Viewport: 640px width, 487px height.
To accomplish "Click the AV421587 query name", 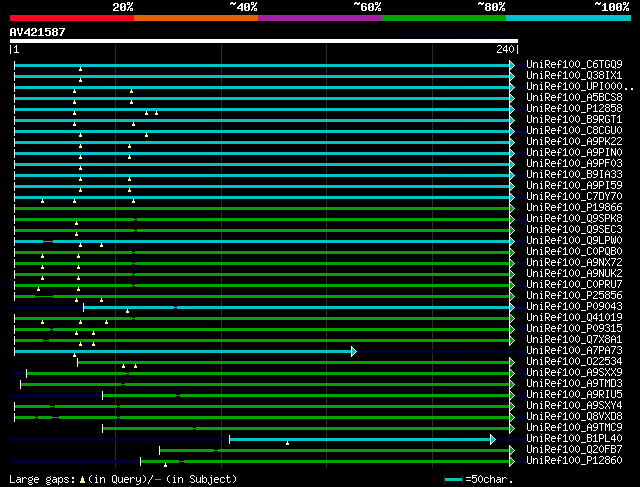I will 37,32.
